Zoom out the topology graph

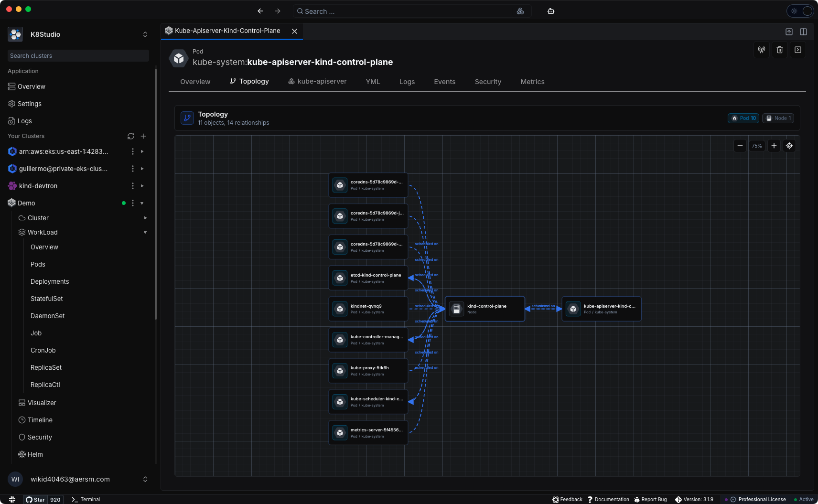coord(740,146)
